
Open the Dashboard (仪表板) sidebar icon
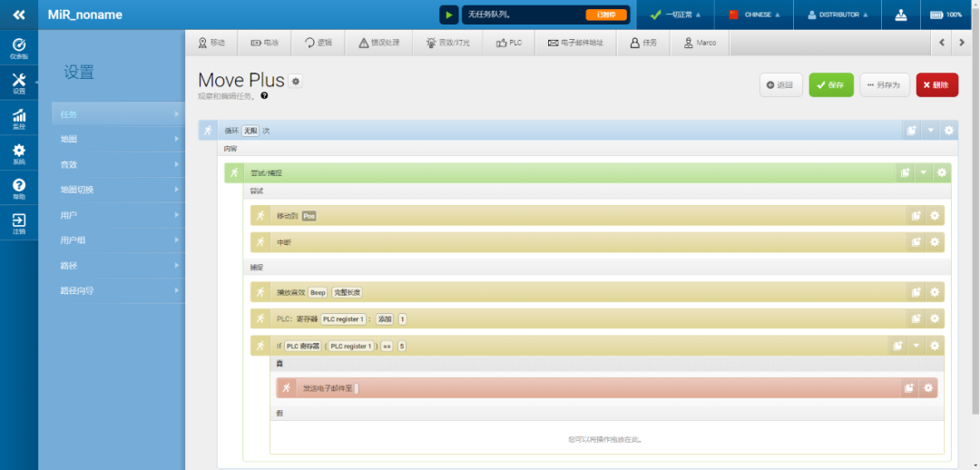pos(19,48)
